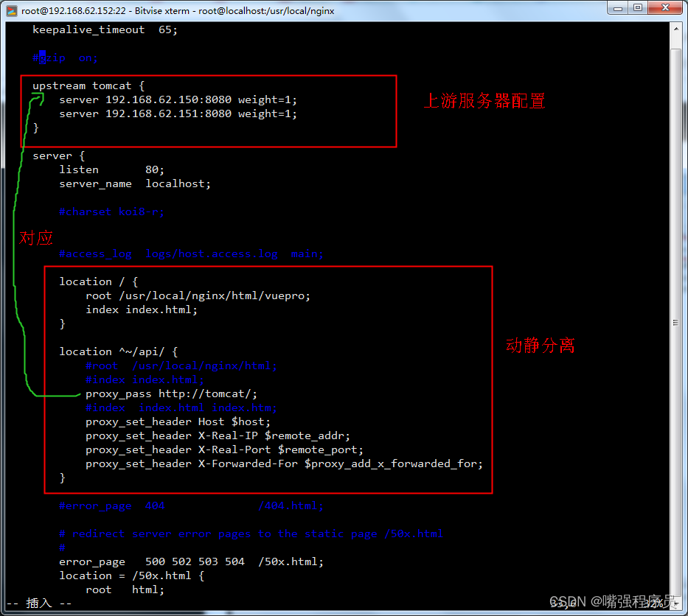
Task: Click the 'index index.html;' directive line
Action: (x=142, y=310)
